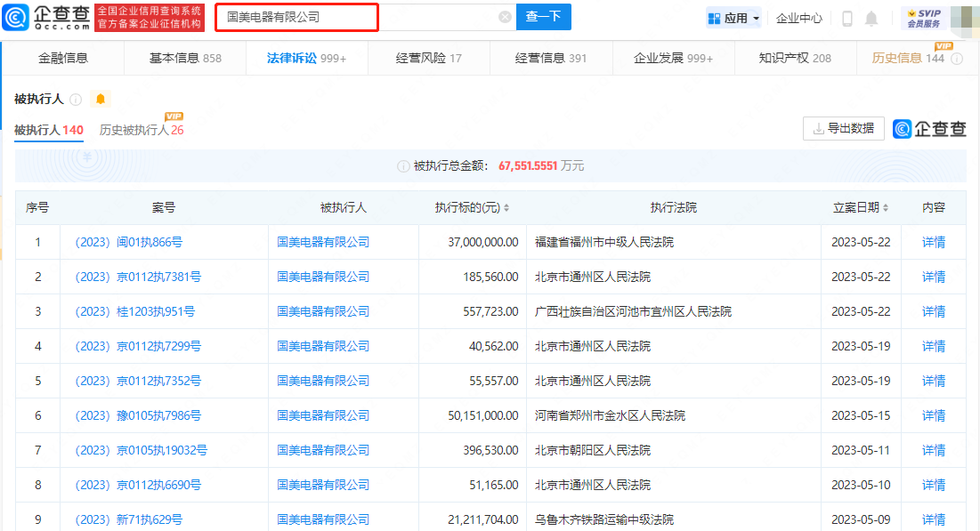Click 国美电器有限公司 link in row 6
This screenshot has width=980, height=531.
point(323,415)
